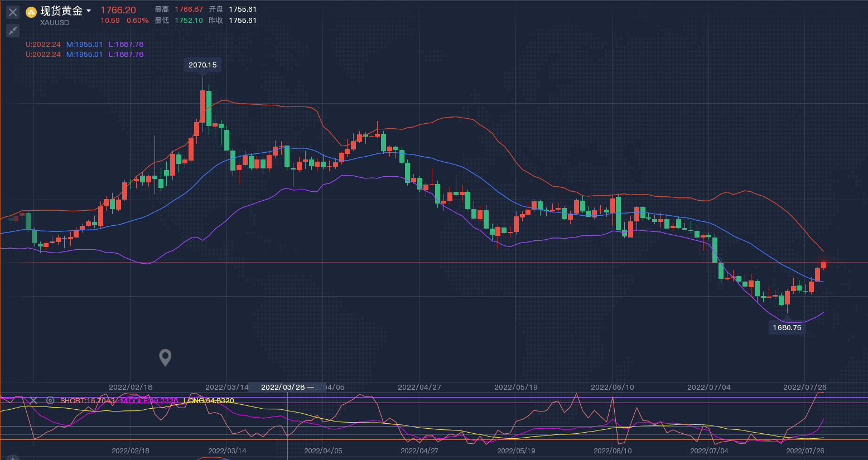This screenshot has width=868, height=460.
Task: Click the grey map pin marker icon
Action: click(165, 357)
